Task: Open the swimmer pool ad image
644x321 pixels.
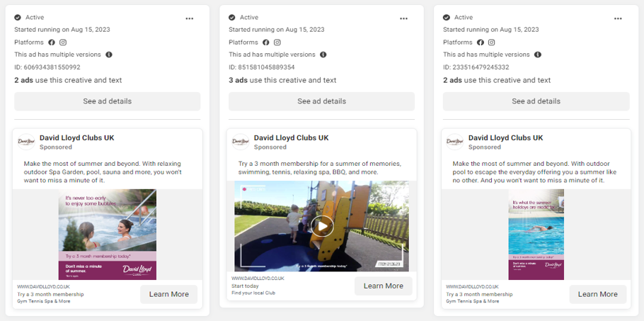Action: [536, 235]
